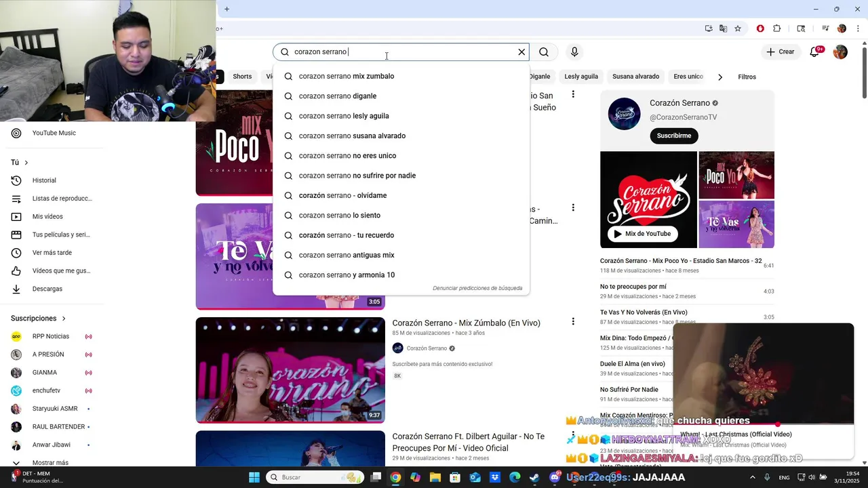This screenshot has width=868, height=488.
Task: Choose suggestion 'corazon serrano lo siento'
Action: (x=401, y=216)
